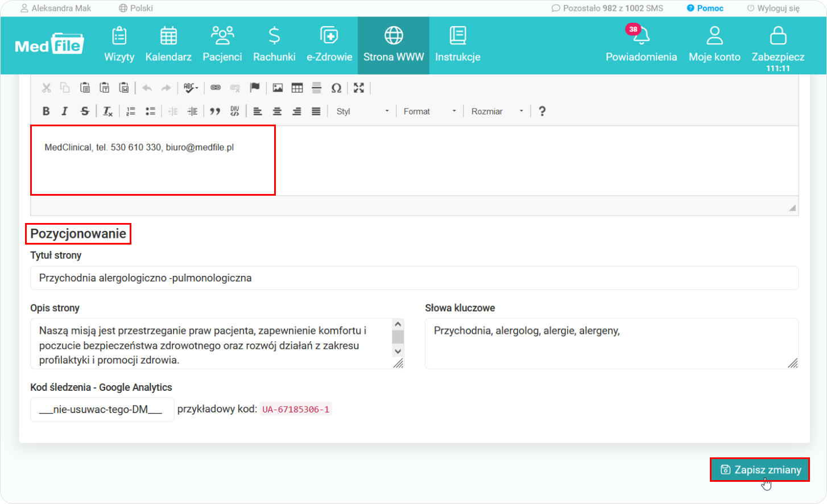Viewport: 827px width, 504px height.
Task: Insert an image using the editor toolbar
Action: tap(278, 88)
